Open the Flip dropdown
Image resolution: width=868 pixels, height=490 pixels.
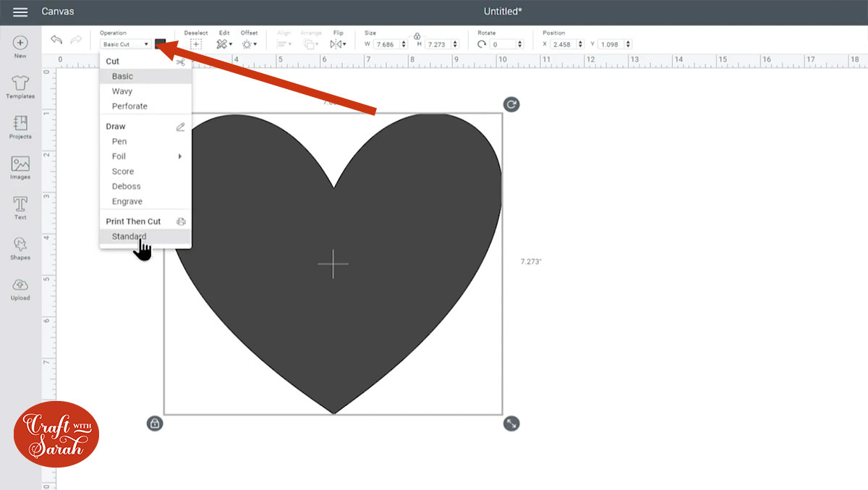click(x=338, y=44)
